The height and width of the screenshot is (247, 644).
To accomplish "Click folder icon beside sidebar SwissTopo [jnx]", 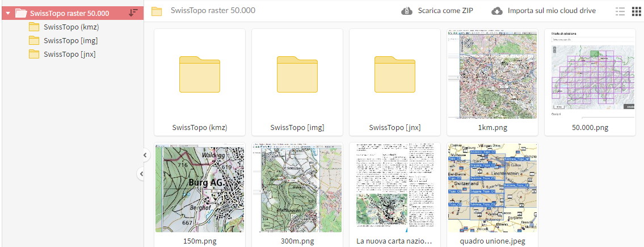I will coord(34,54).
